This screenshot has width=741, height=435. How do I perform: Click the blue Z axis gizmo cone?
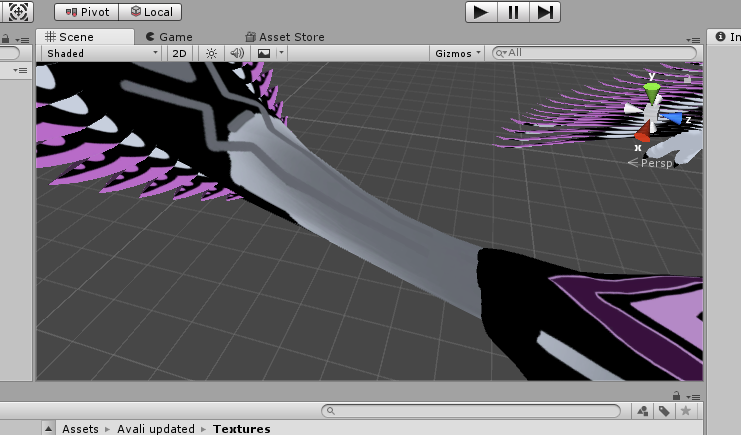tap(671, 118)
